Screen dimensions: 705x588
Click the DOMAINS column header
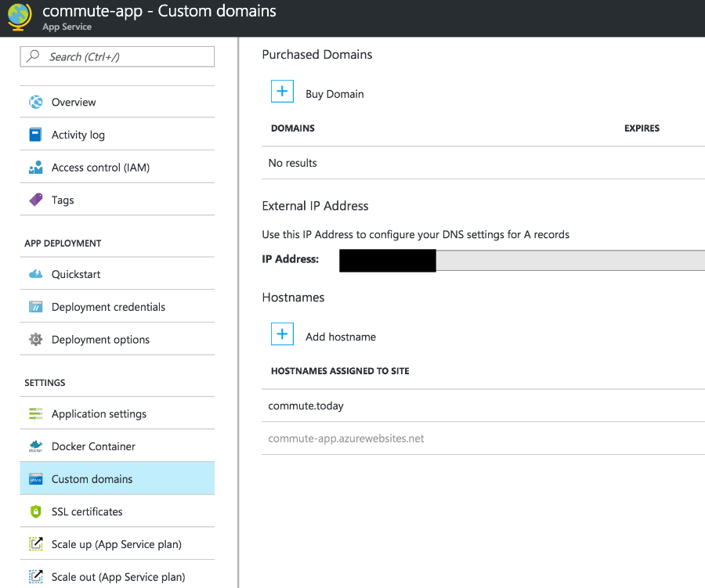point(293,128)
